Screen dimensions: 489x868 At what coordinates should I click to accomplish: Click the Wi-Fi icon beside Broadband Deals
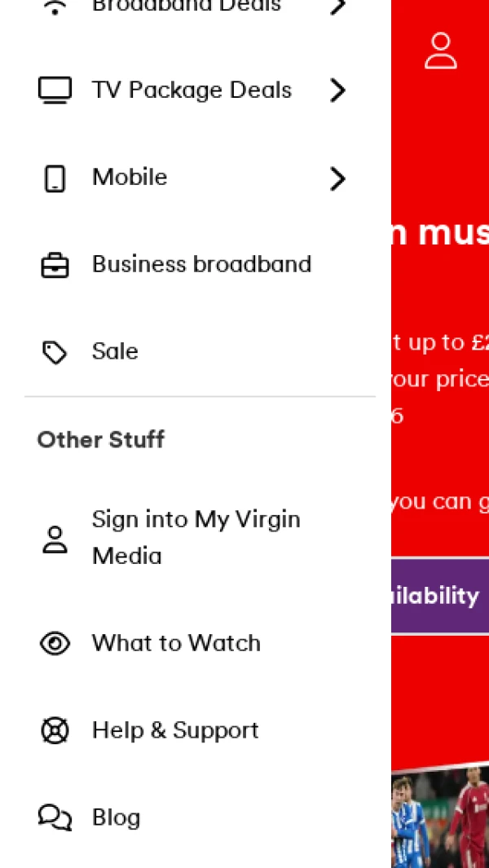(x=55, y=7)
